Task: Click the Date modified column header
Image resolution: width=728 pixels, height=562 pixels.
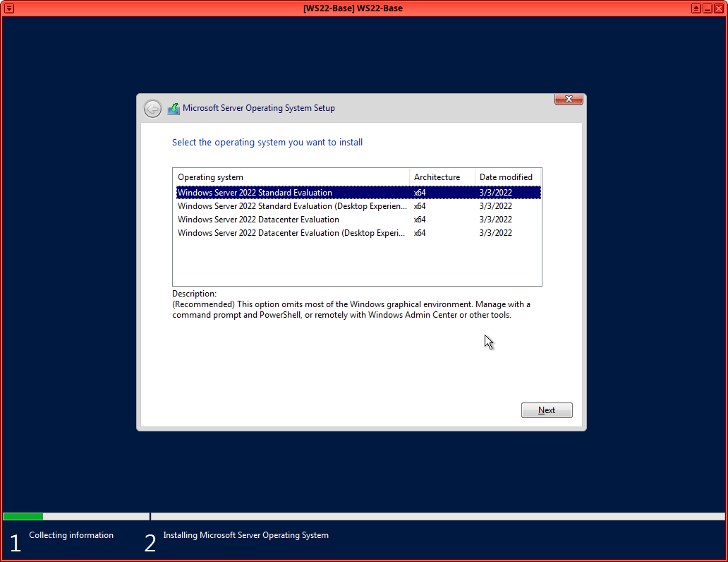Action: click(x=507, y=177)
